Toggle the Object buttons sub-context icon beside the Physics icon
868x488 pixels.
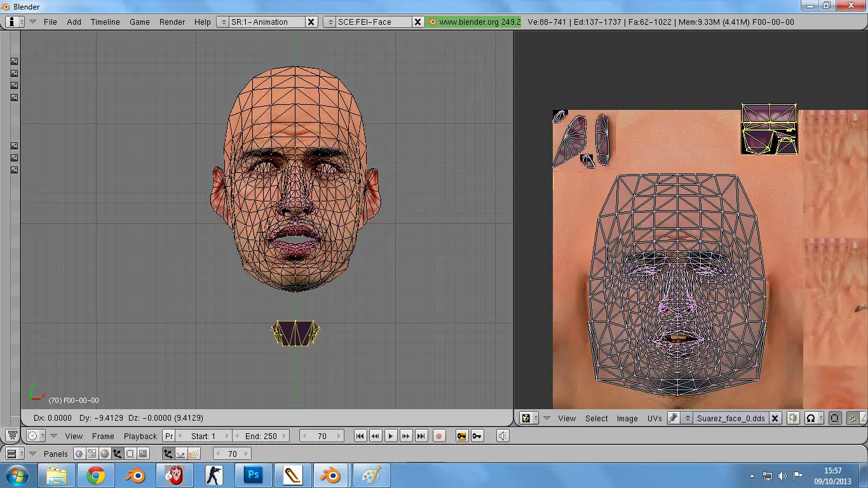click(168, 454)
